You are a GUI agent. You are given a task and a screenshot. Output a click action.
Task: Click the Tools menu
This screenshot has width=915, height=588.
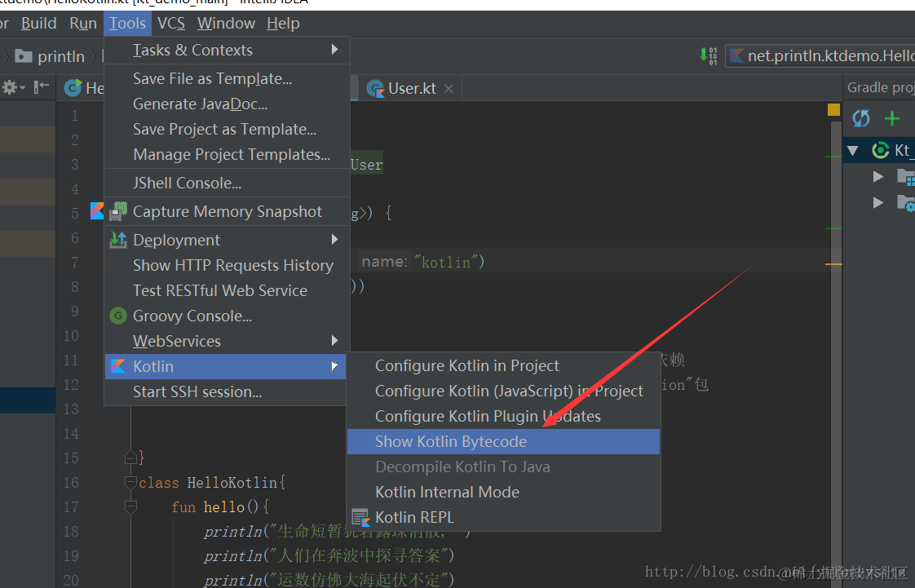click(x=127, y=24)
